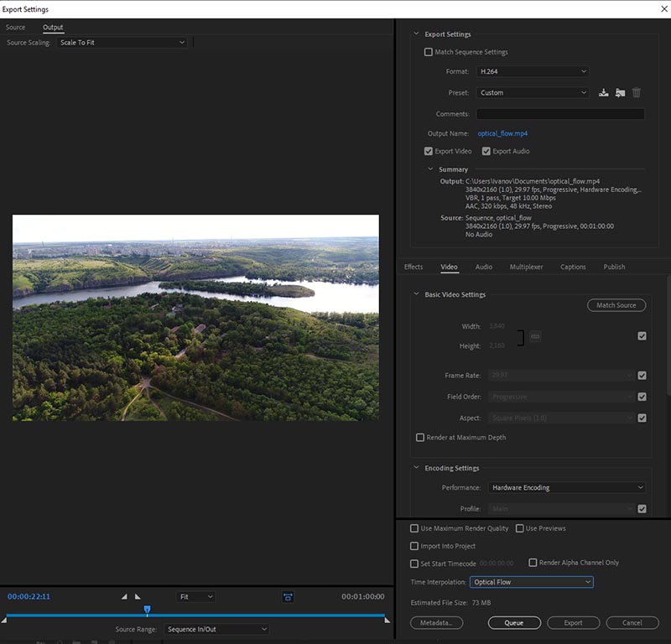Image resolution: width=671 pixels, height=644 pixels.
Task: Click the width-height link chain icon
Action: 535,336
